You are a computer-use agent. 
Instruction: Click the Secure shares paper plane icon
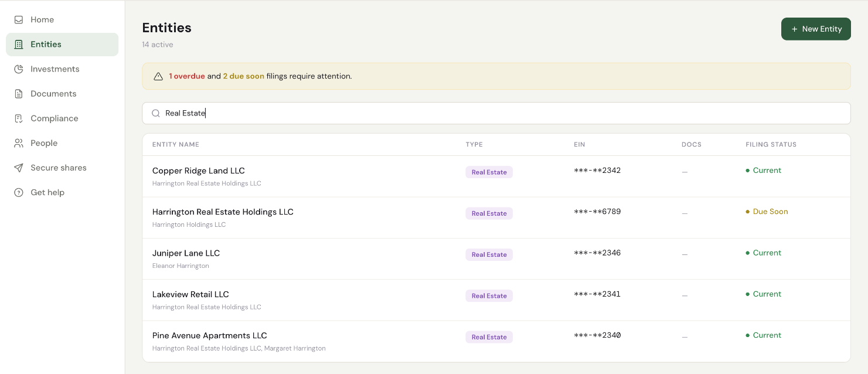(x=19, y=167)
